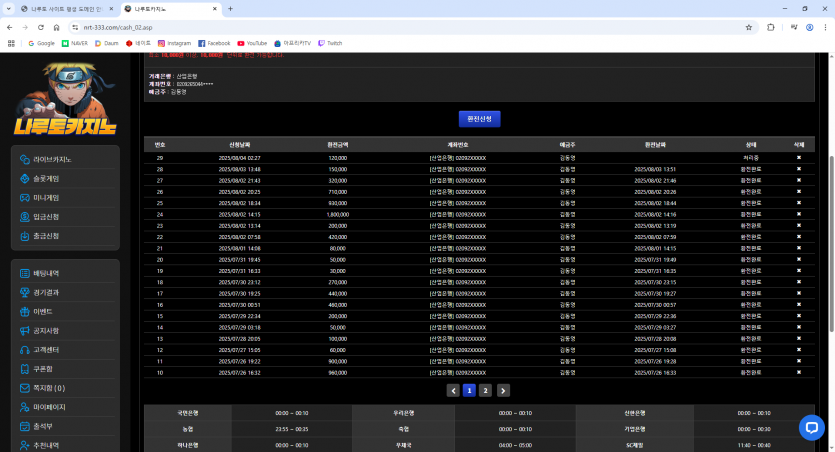Go to previous page arrow in pagination
Viewport: 835px width, 452px height.
coord(453,391)
